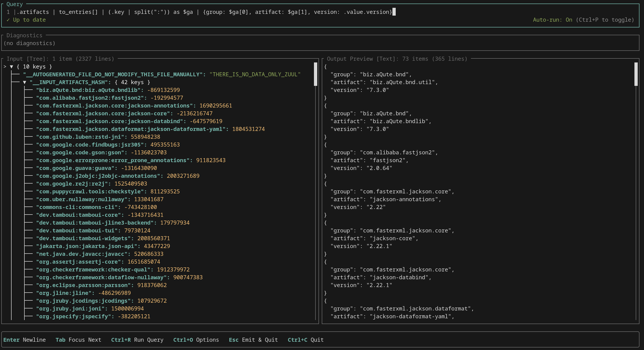Viewport: 644px width, 350px height.
Task: Click the group "com.fasterxml.jackson.dataformat" output line
Action: click(402, 309)
